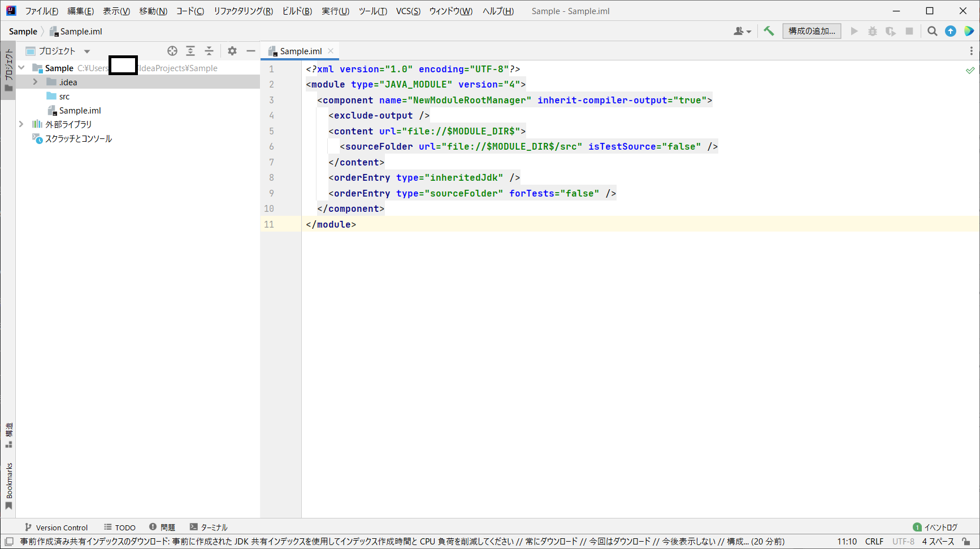Click Add Configuration (構成の追加...) button
The height and width of the screenshot is (549, 980).
[812, 31]
